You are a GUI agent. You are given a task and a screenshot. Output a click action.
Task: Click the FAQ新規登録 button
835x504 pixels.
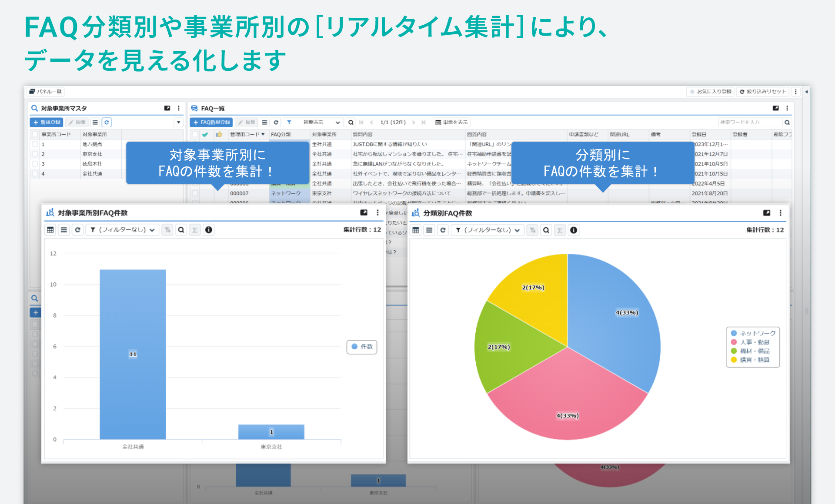tap(211, 122)
